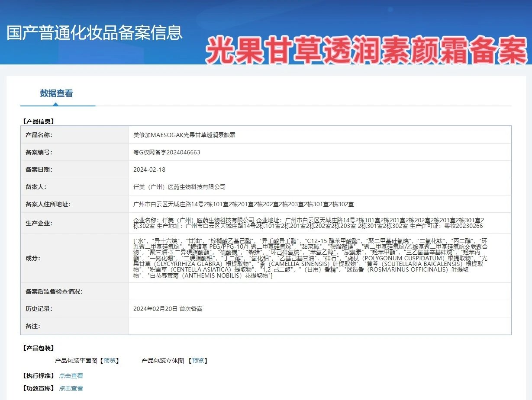Select history entry 2024年02月20日 首次备案
The height and width of the screenshot is (400, 532).
tap(168, 309)
